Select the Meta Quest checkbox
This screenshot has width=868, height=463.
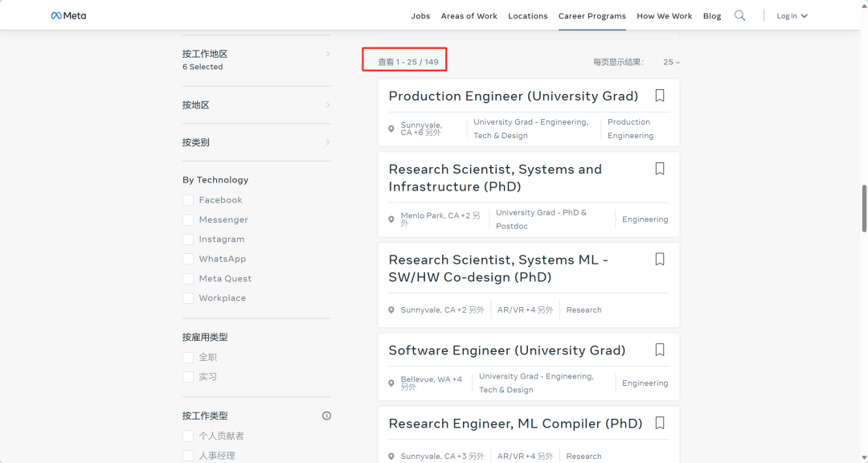tap(188, 279)
